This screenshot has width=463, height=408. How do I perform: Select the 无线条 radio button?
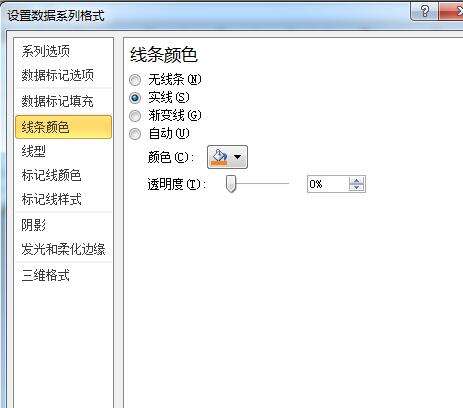135,80
